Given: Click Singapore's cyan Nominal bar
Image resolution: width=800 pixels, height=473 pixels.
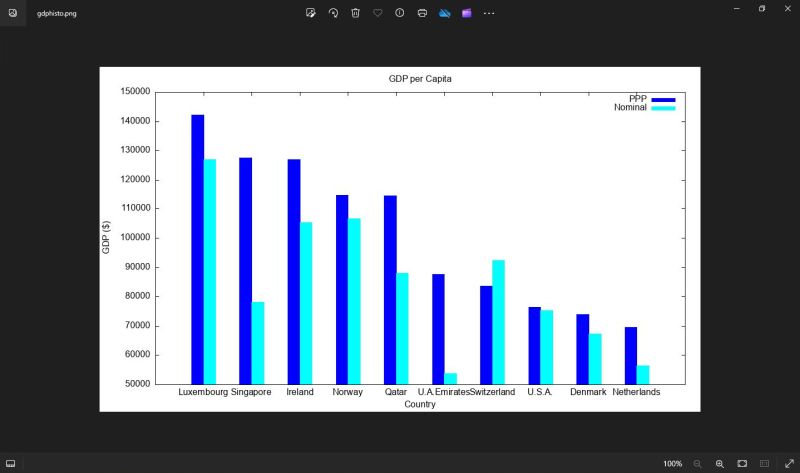Looking at the screenshot, I should [x=258, y=343].
